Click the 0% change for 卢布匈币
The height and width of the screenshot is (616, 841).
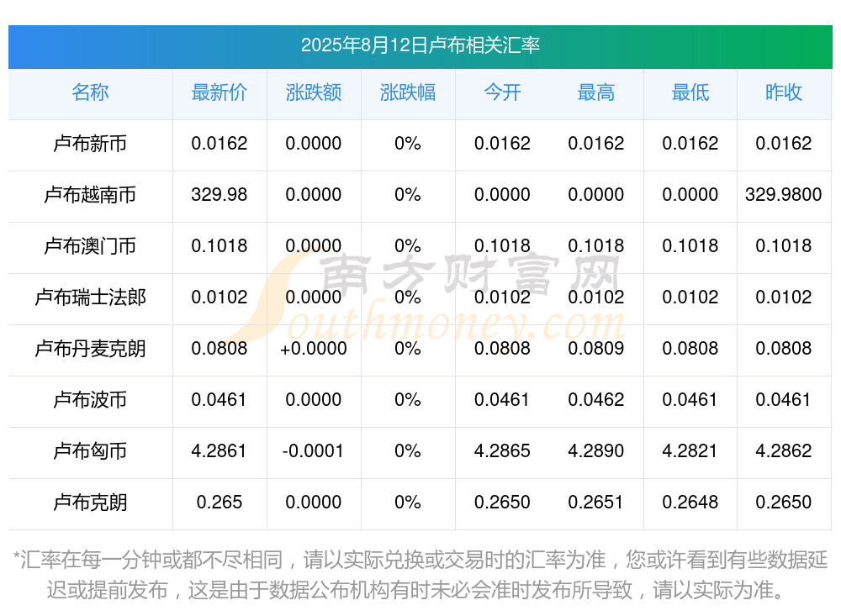(x=408, y=451)
